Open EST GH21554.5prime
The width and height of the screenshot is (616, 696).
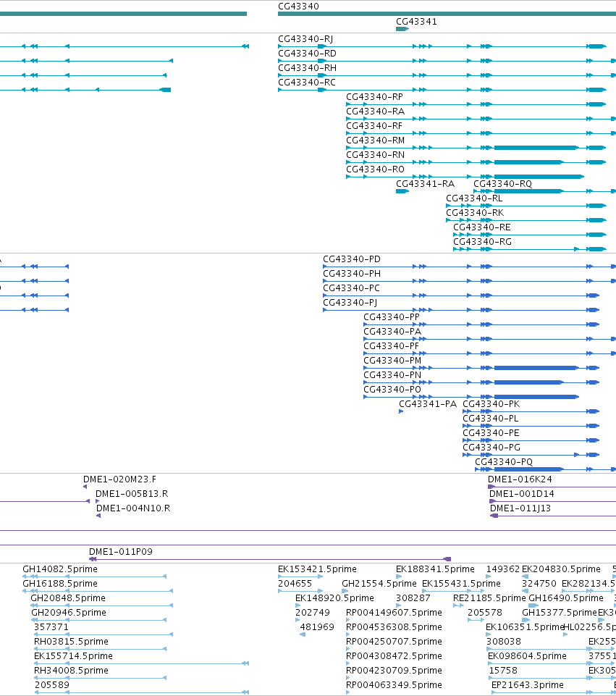(x=379, y=584)
